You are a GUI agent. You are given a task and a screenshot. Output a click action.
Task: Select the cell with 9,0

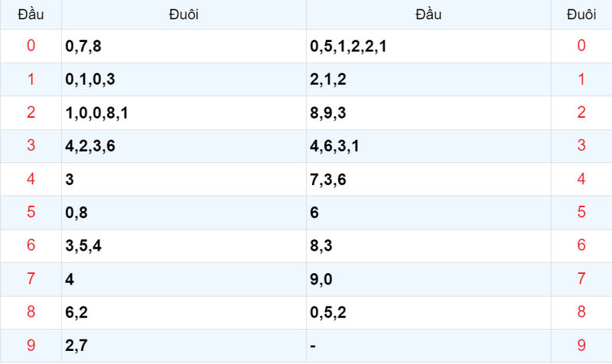(428, 279)
